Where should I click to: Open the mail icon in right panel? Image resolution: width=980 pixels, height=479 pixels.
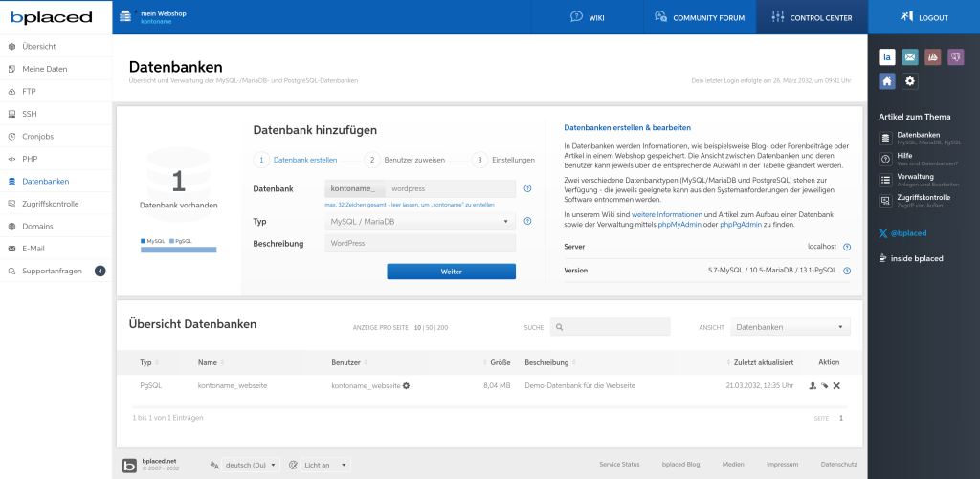(910, 57)
